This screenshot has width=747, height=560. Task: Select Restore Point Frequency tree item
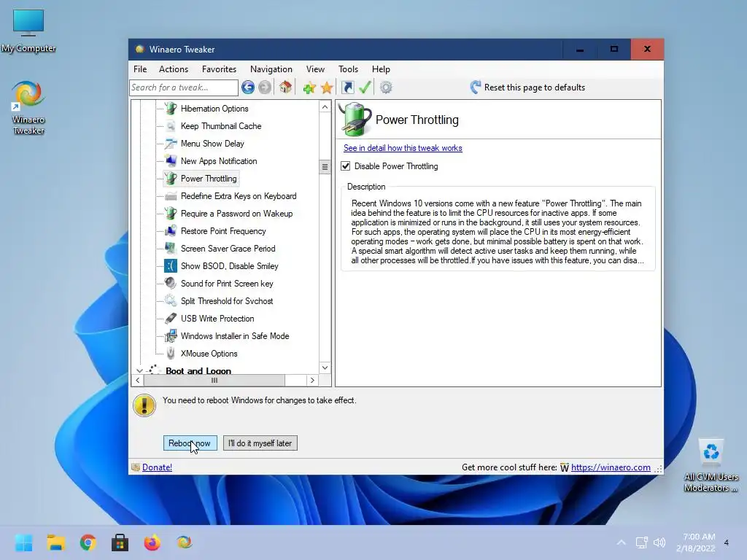point(223,231)
